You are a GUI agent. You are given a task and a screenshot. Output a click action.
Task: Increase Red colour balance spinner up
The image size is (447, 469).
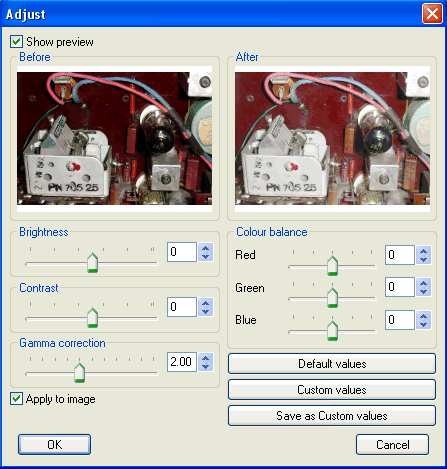coord(424,251)
